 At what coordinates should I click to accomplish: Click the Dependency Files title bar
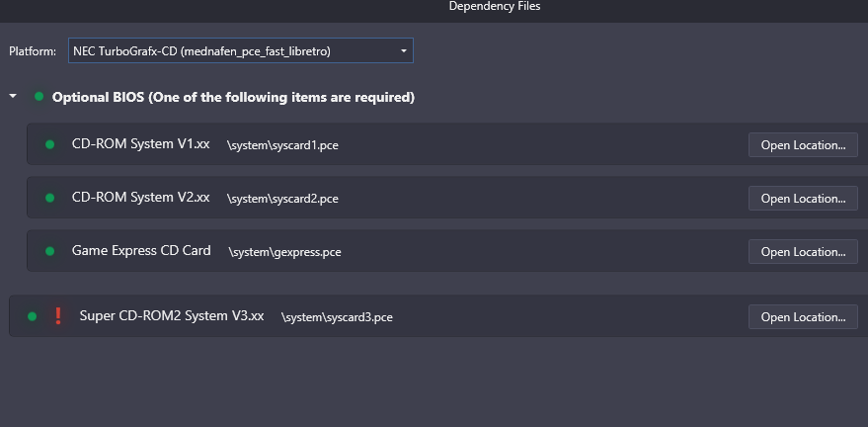434,10
